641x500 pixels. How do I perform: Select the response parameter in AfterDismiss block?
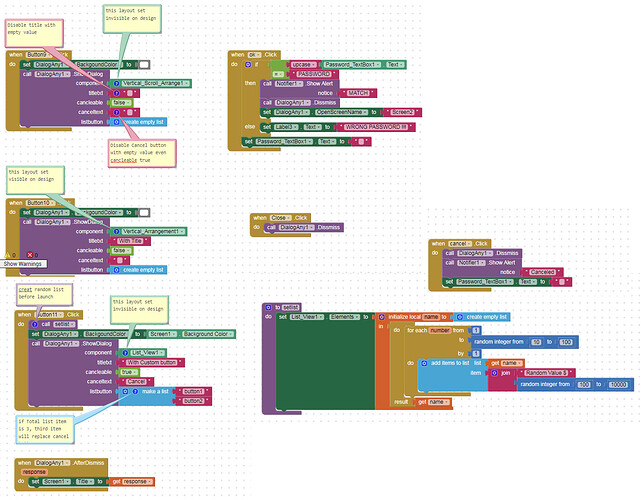click(34, 472)
